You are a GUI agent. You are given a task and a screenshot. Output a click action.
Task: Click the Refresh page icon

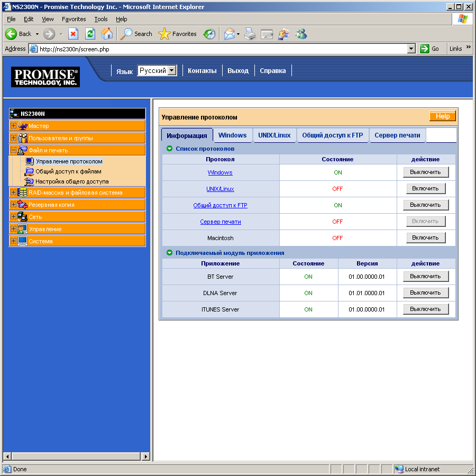tap(90, 34)
